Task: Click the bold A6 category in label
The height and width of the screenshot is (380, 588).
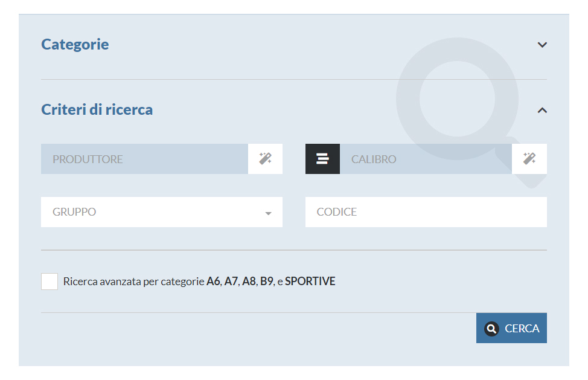Action: point(213,282)
